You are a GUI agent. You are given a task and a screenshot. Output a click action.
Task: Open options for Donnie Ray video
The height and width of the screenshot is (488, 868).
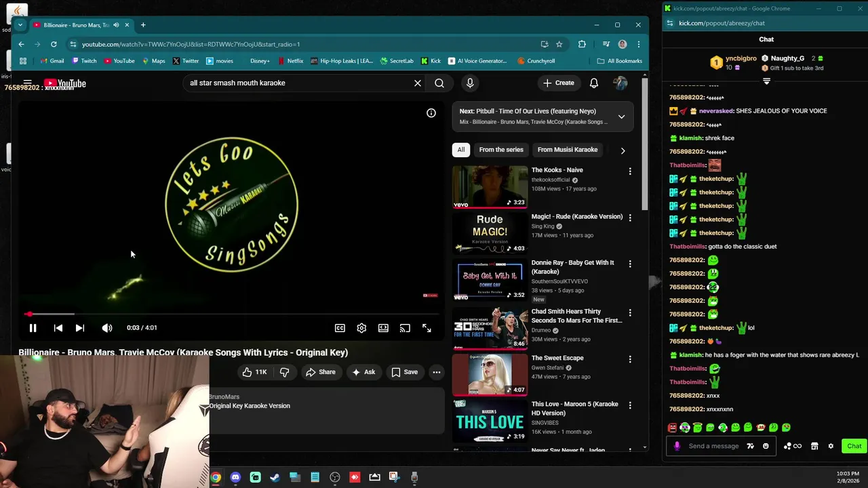pyautogui.click(x=630, y=264)
